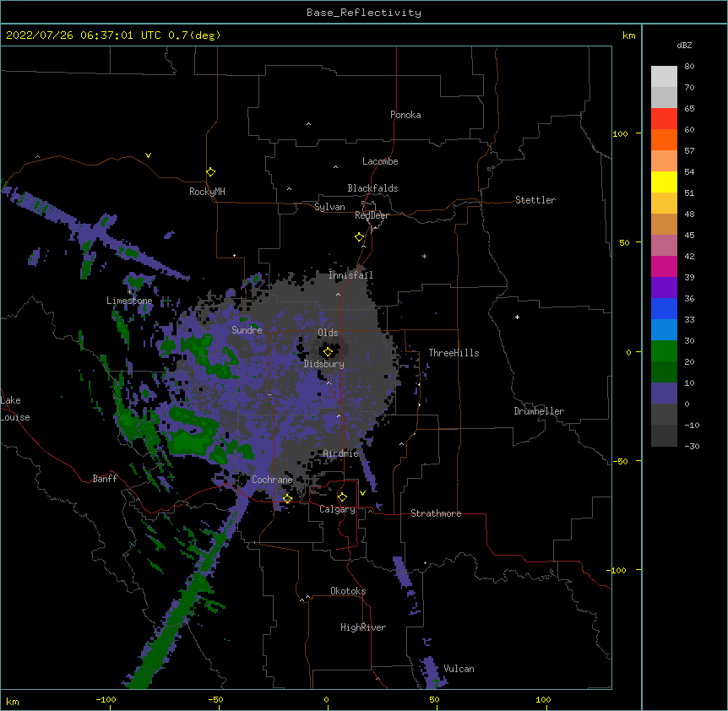Screen dimensions: 728x711
Task: Click the white caret marker southwest of Ponoka
Action: click(309, 124)
